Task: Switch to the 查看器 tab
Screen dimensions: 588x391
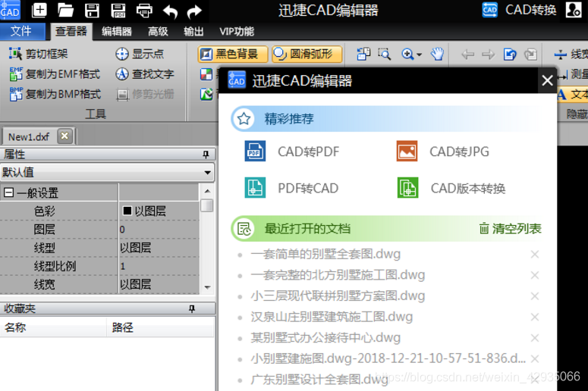Action: [71, 32]
